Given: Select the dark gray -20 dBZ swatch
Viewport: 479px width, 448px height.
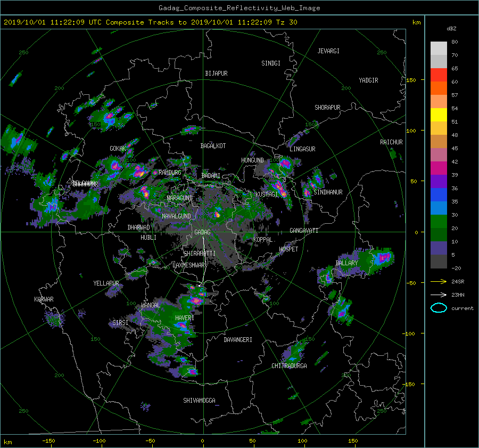Looking at the screenshot, I should pyautogui.click(x=439, y=261).
